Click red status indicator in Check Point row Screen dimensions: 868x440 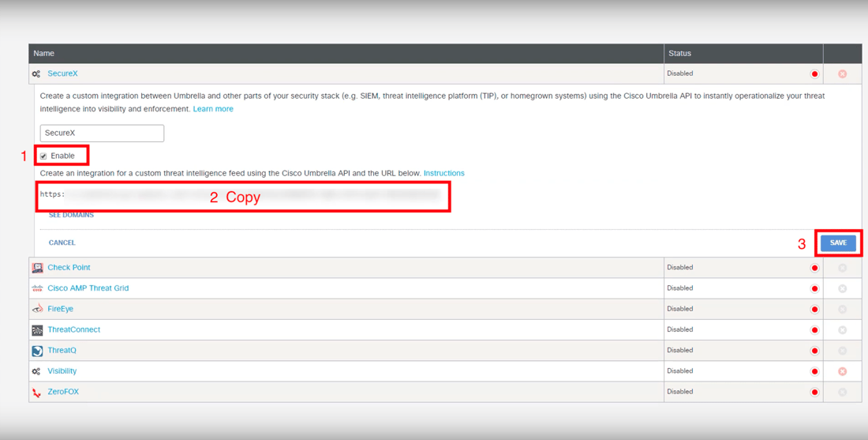tap(814, 268)
